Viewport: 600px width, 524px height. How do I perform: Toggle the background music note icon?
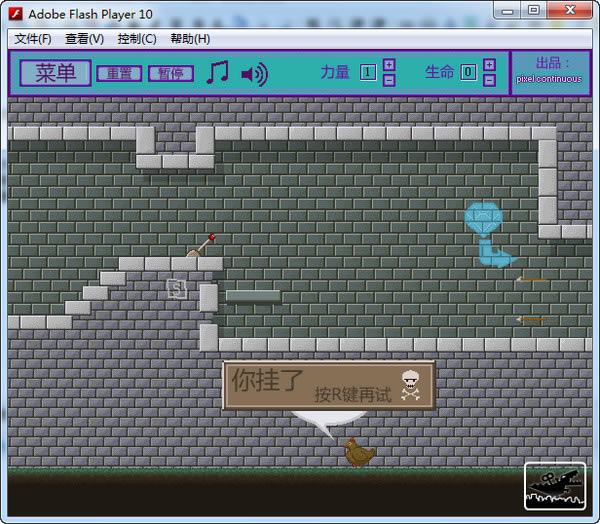coord(217,73)
